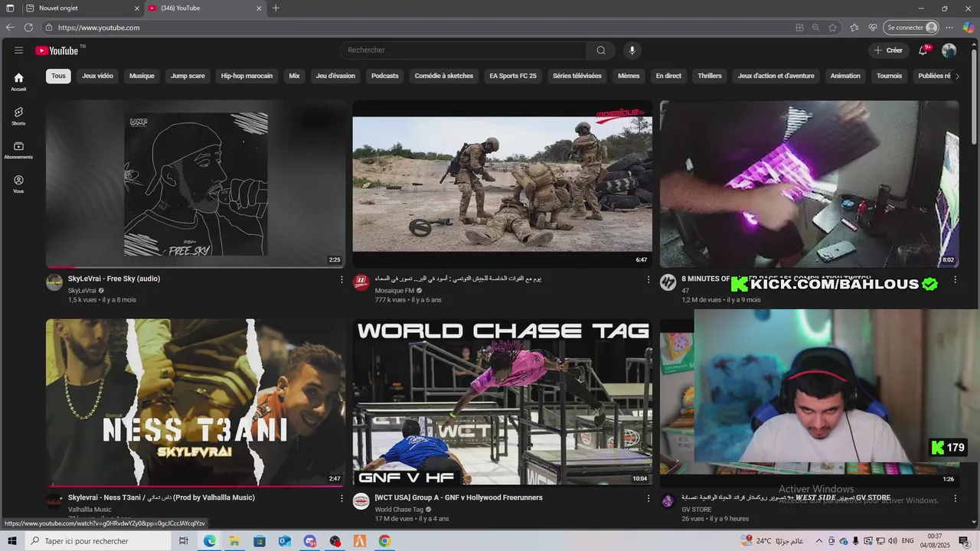
Task: Show more category chips with right arrow
Action: coord(956,76)
